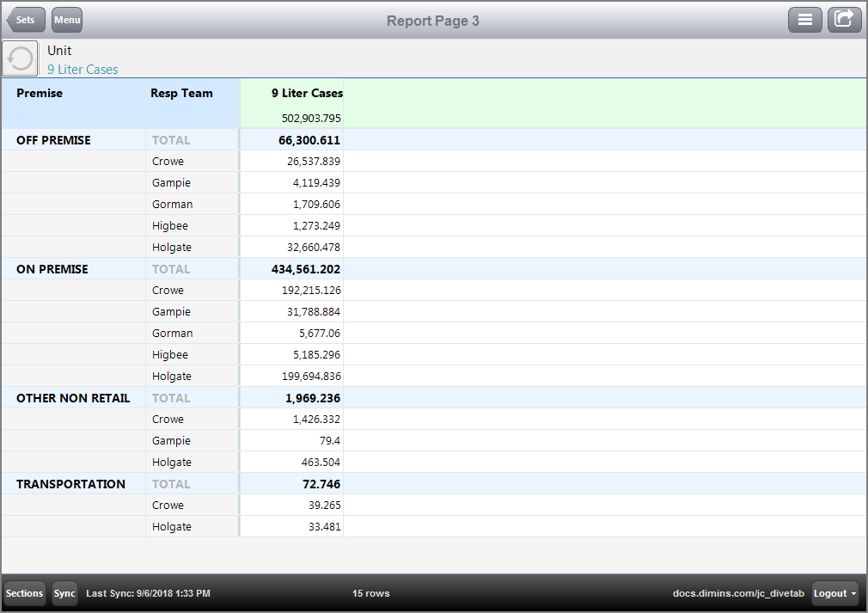Image resolution: width=868 pixels, height=613 pixels.
Task: Click the Gampie row under OTHER NON RETAIL
Action: point(171,440)
